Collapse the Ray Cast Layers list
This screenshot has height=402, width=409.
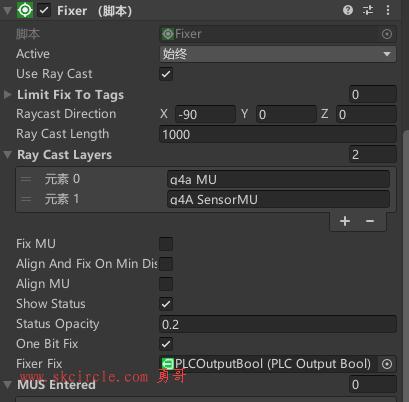coord(7,155)
